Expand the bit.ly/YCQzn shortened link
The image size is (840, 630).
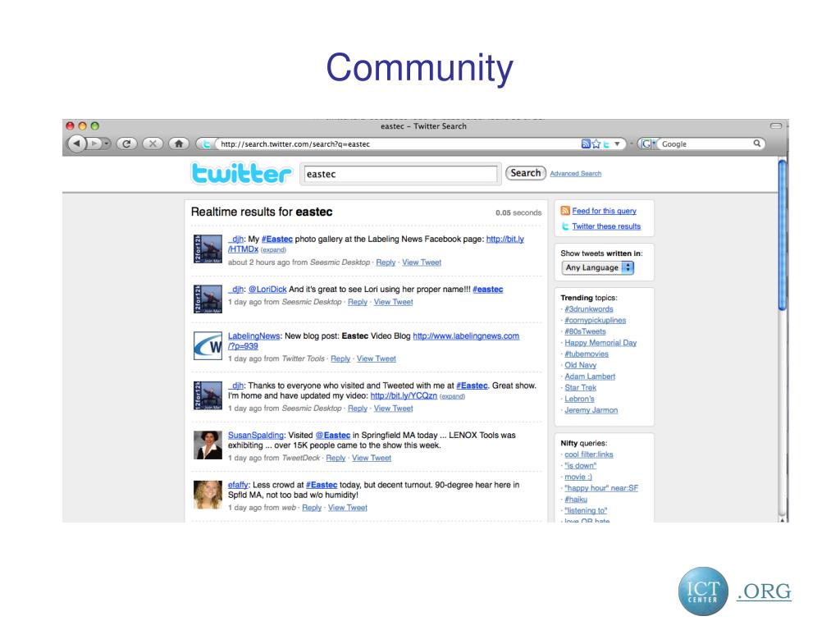tap(452, 396)
